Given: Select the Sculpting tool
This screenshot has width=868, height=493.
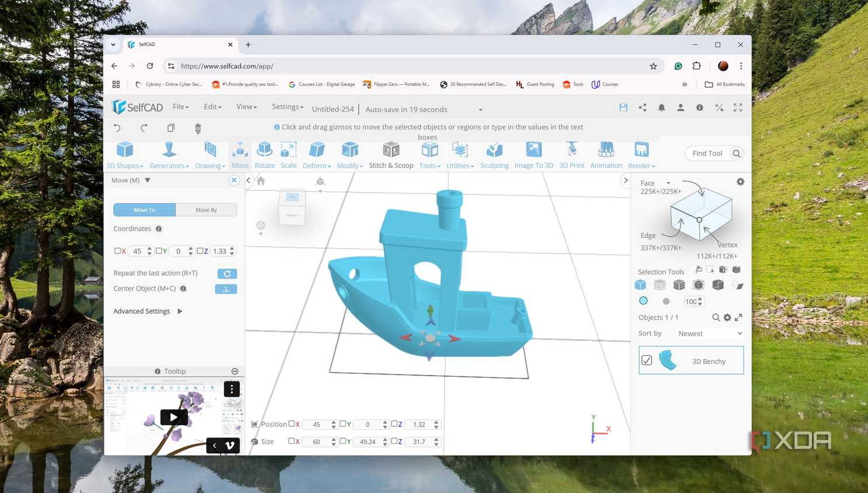Looking at the screenshot, I should click(x=494, y=155).
